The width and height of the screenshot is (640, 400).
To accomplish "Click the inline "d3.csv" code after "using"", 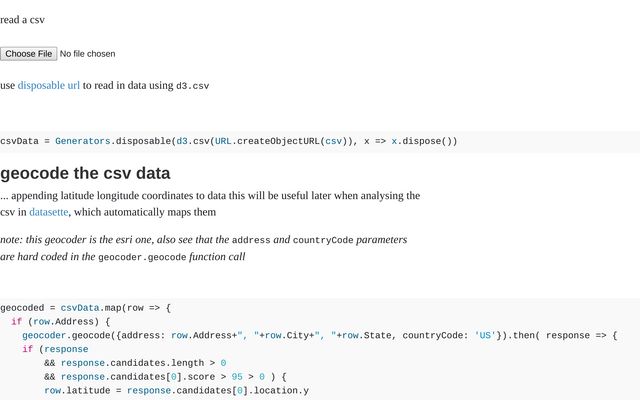I will point(192,86).
